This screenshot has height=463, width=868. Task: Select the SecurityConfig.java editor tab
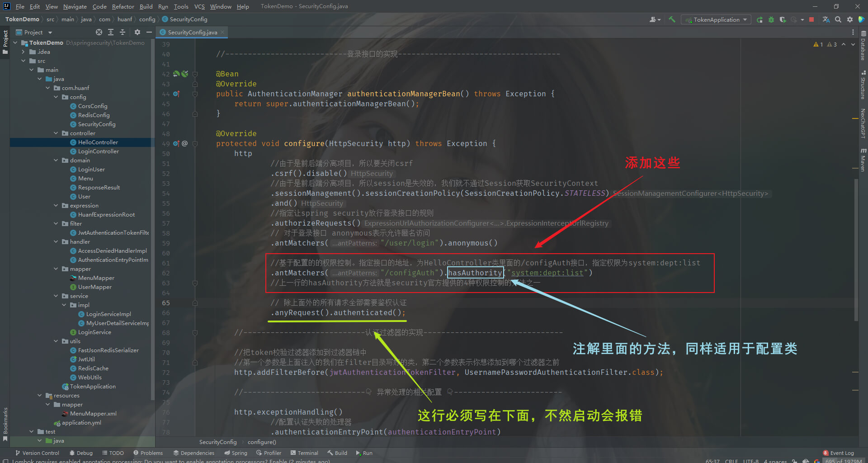tap(192, 32)
